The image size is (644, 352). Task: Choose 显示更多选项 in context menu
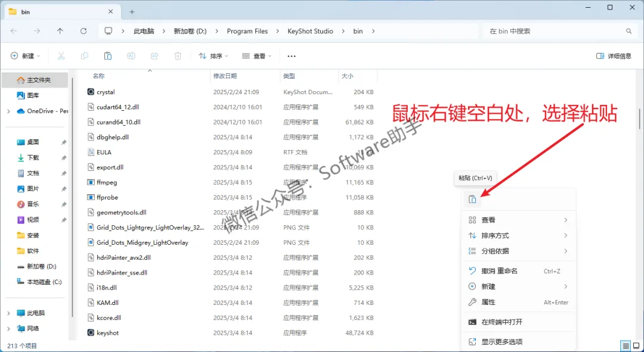point(519,342)
